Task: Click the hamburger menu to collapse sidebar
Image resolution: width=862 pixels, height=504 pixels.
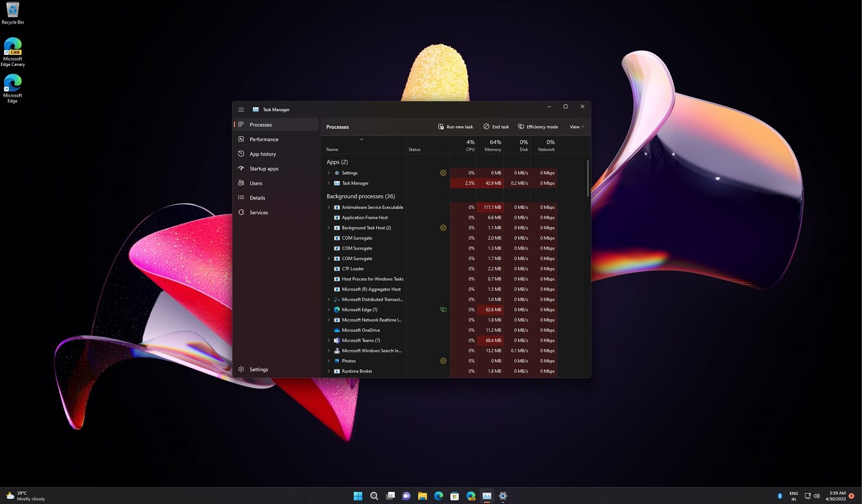Action: coord(241,109)
